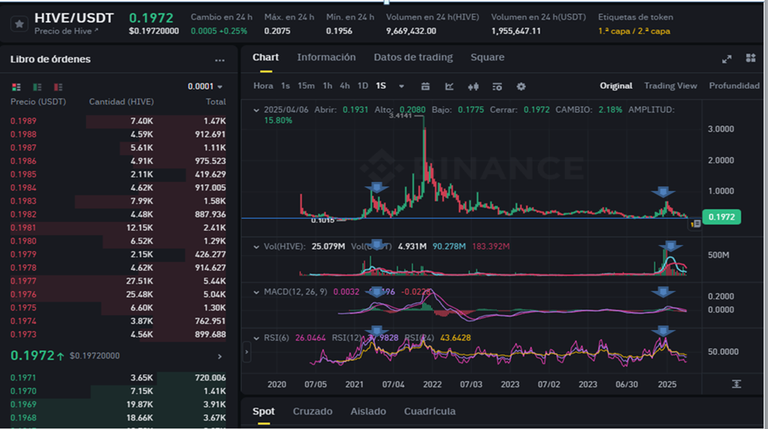Collapse the MACD(12, 26, 9) indicator
768x429 pixels.
pyautogui.click(x=256, y=292)
